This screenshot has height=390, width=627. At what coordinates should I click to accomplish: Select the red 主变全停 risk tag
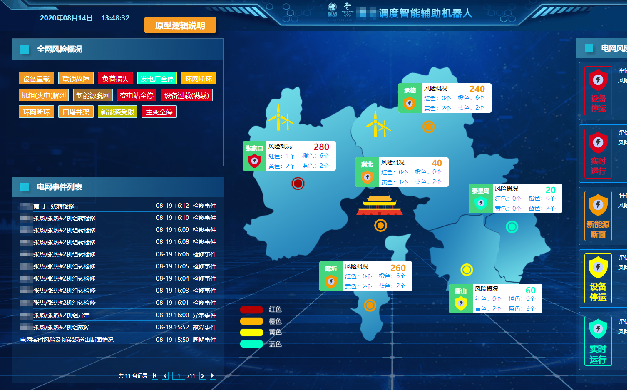click(x=159, y=112)
